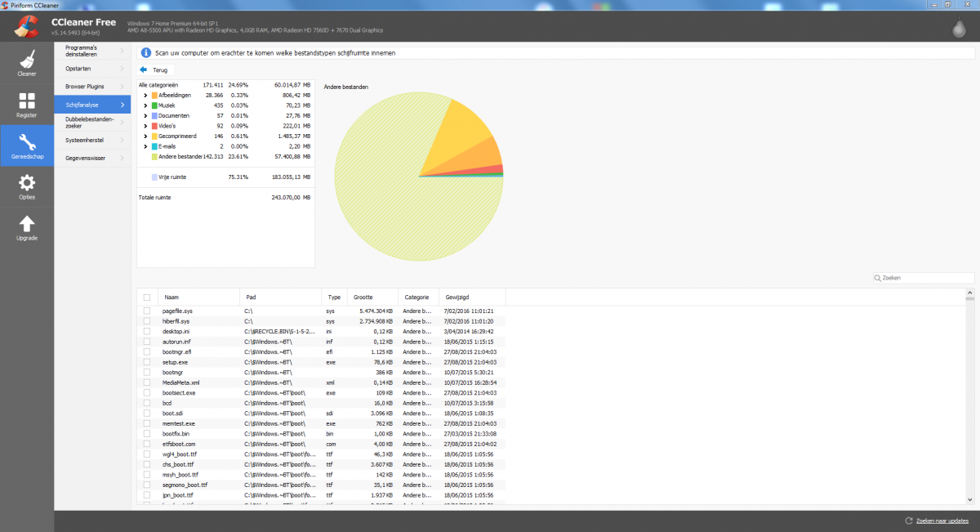The image size is (980, 532).
Task: Sort the file list by Naam column
Action: click(198, 297)
